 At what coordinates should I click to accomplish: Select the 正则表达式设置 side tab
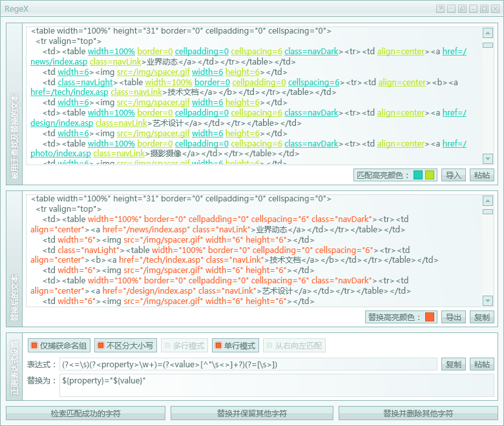click(x=14, y=367)
